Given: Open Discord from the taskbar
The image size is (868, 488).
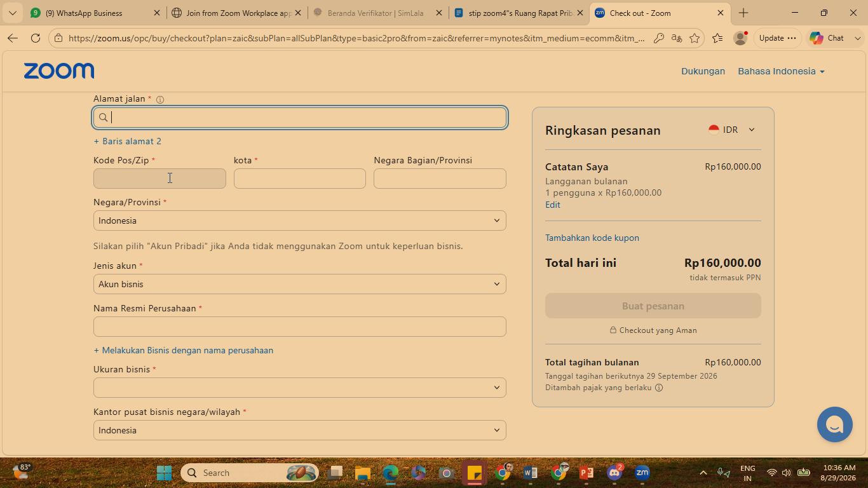Looking at the screenshot, I should pyautogui.click(x=614, y=473).
